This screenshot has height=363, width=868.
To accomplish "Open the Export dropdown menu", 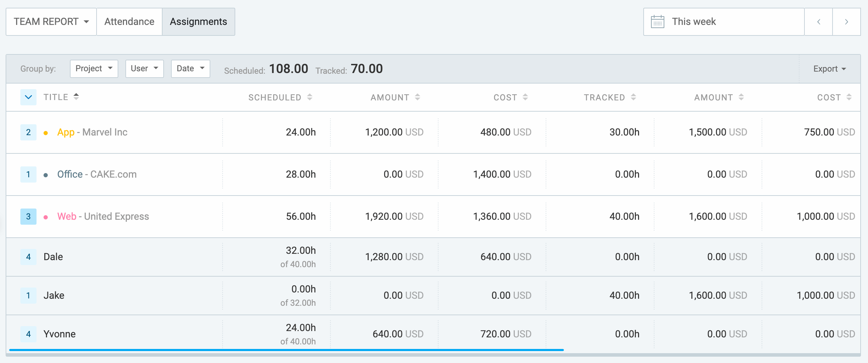I will 829,69.
